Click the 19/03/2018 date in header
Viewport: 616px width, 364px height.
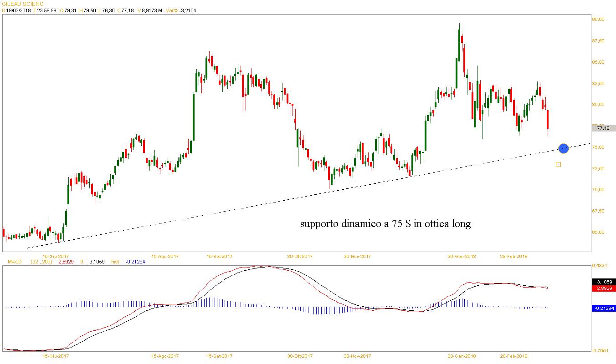tap(18, 10)
